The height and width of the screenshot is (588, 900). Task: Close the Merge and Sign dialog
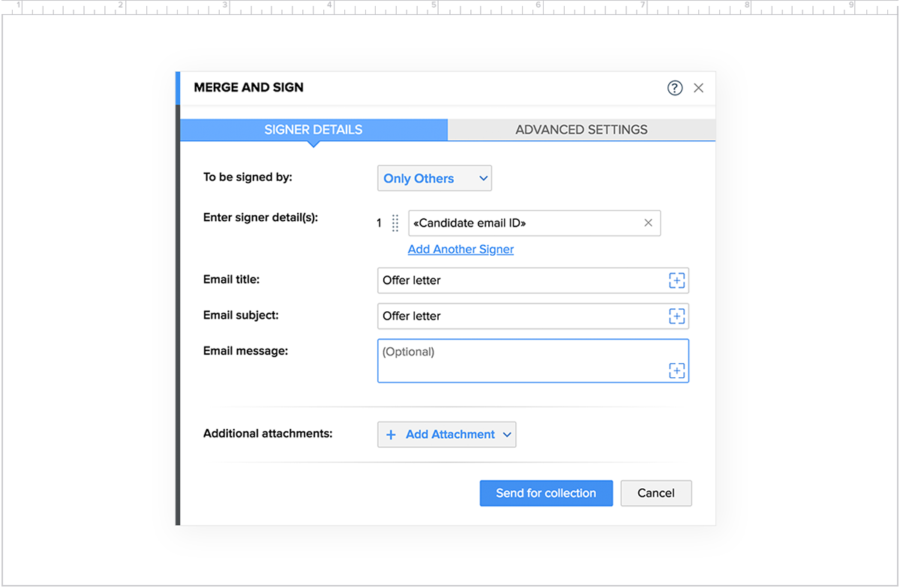pyautogui.click(x=698, y=88)
